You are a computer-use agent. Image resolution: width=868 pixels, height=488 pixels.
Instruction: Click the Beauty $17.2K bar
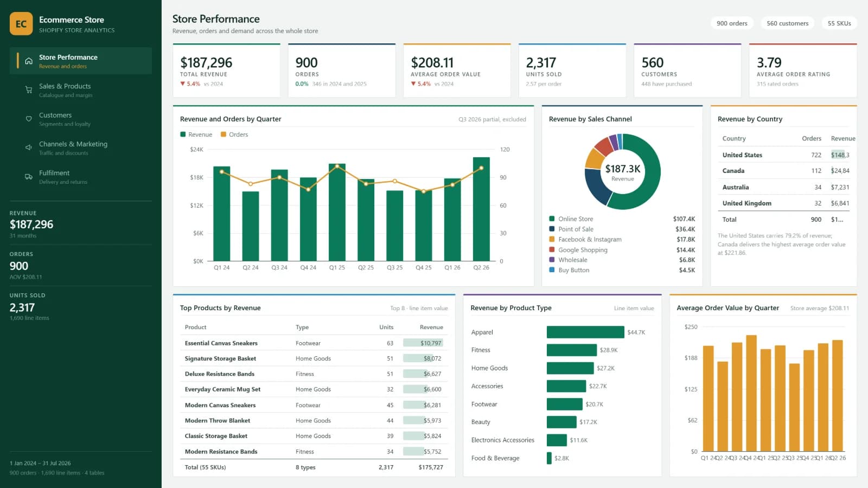point(561,422)
